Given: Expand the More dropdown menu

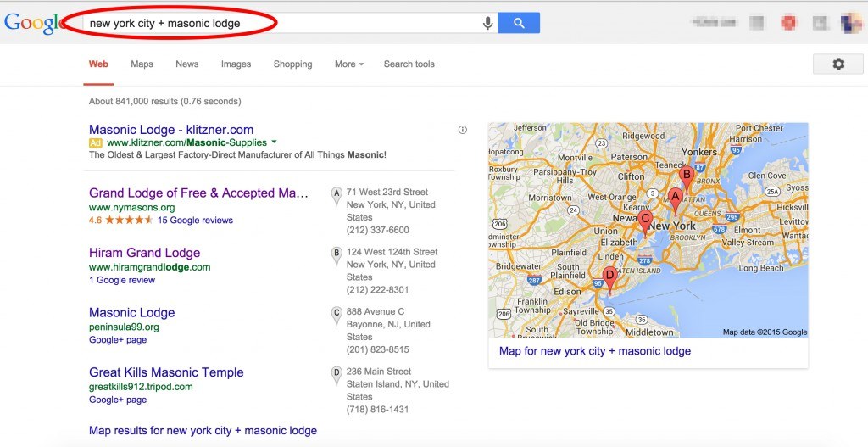Looking at the screenshot, I should coord(348,64).
